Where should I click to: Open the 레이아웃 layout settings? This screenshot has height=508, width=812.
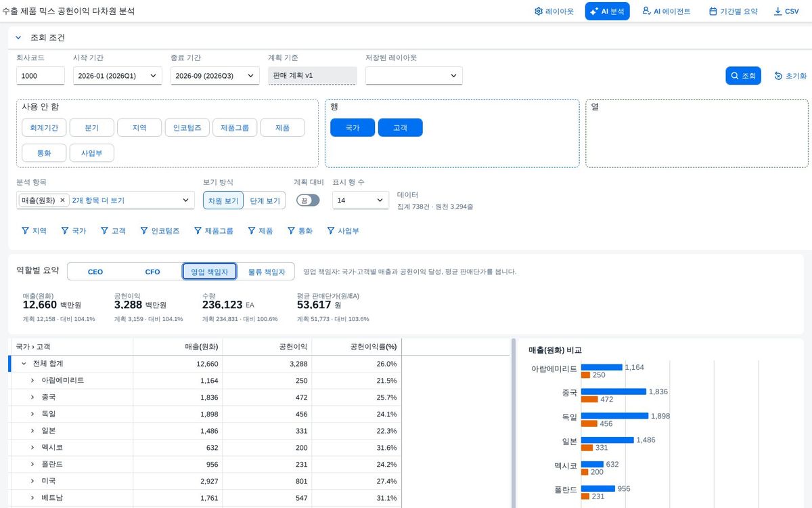pos(554,12)
